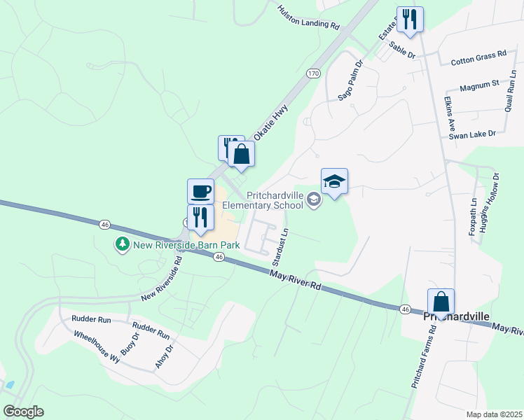Click the route 46 shield on the western highway
This screenshot has height=420, width=524.
click(105, 225)
